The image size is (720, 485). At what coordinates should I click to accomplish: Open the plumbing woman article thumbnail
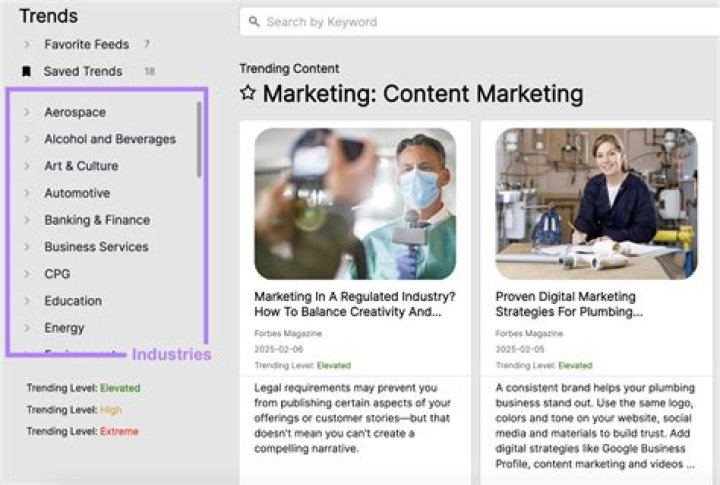[596, 203]
